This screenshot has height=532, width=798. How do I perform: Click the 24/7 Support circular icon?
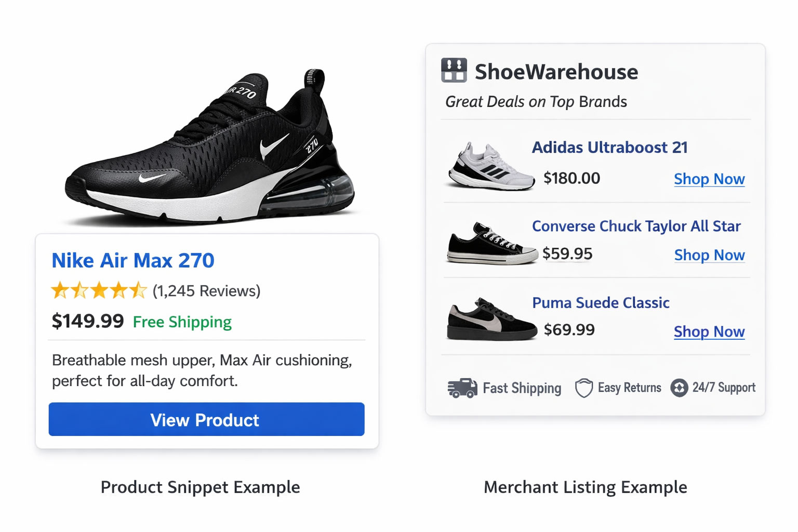point(679,388)
